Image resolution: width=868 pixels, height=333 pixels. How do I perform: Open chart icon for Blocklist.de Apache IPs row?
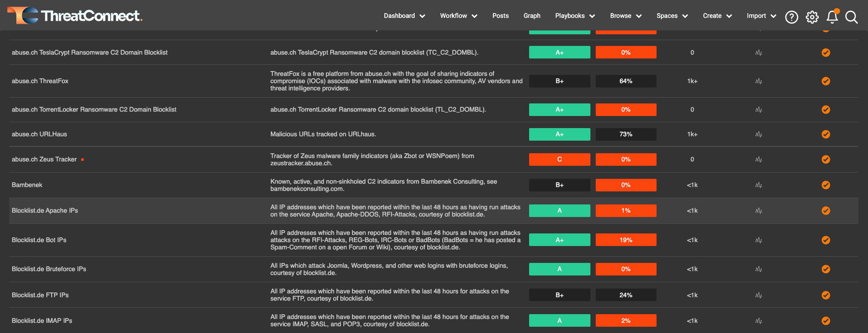click(759, 211)
